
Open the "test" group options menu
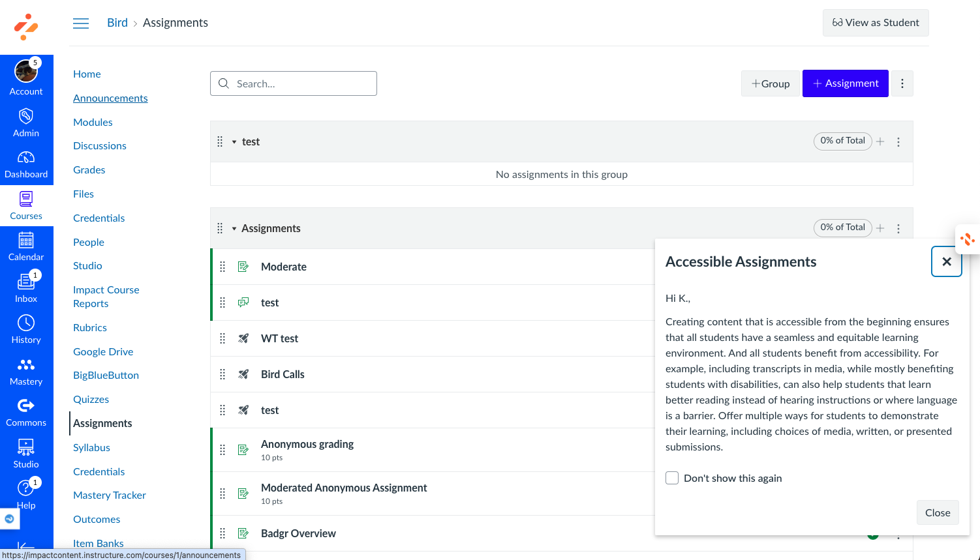(898, 142)
